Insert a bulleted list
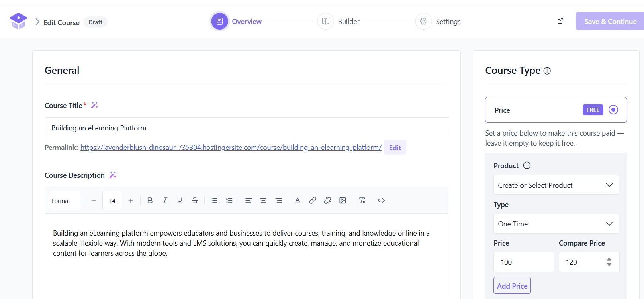 [214, 201]
